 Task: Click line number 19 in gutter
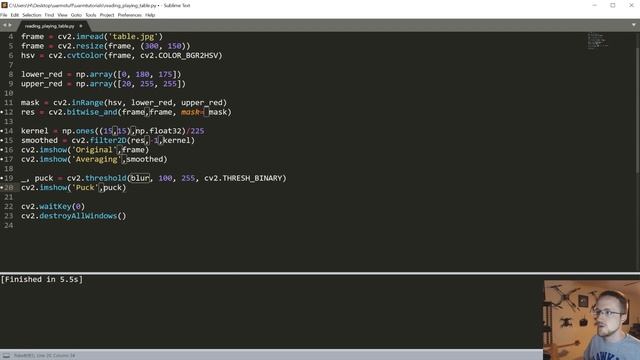(x=9, y=178)
